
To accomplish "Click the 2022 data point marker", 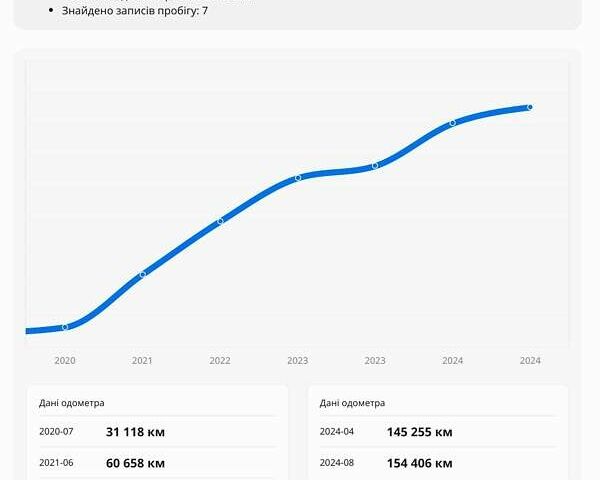I will tap(220, 220).
